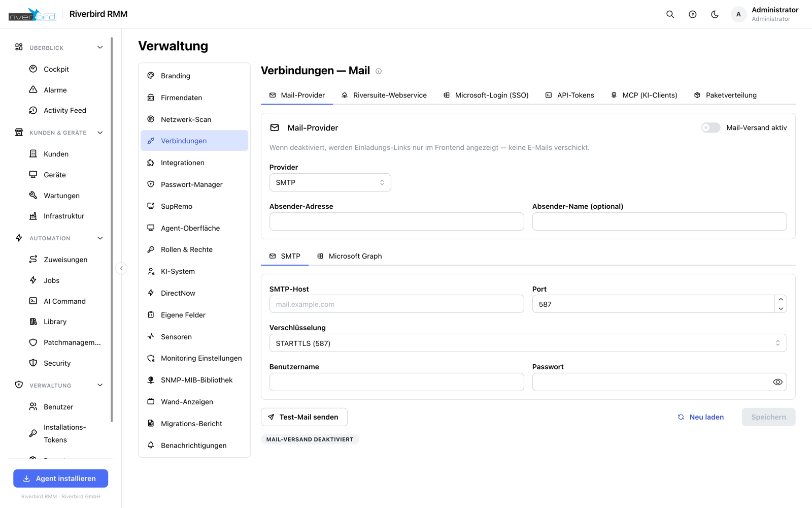Open Cockpit from the sidebar
This screenshot has width=812, height=508.
coord(56,69)
